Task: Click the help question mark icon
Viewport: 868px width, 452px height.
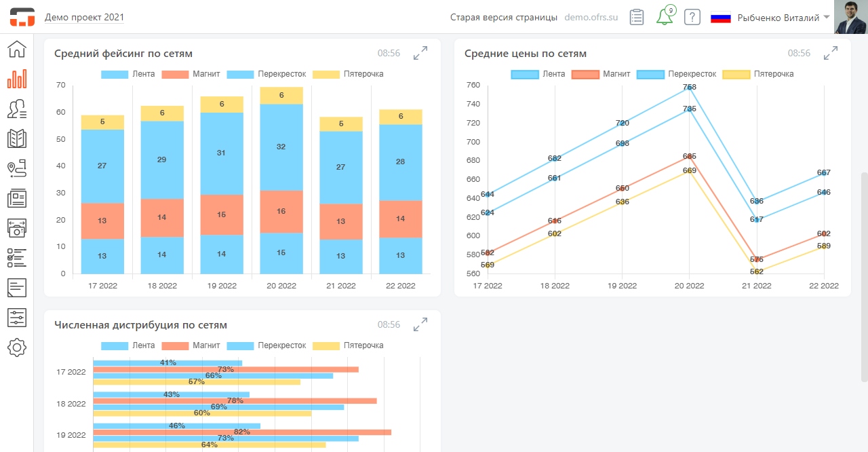Action: tap(692, 17)
